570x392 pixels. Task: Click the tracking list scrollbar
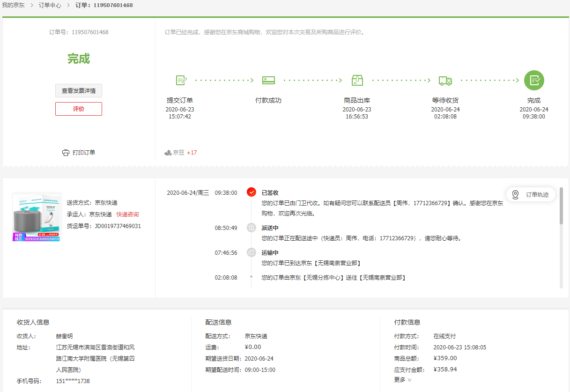pyautogui.click(x=561, y=206)
